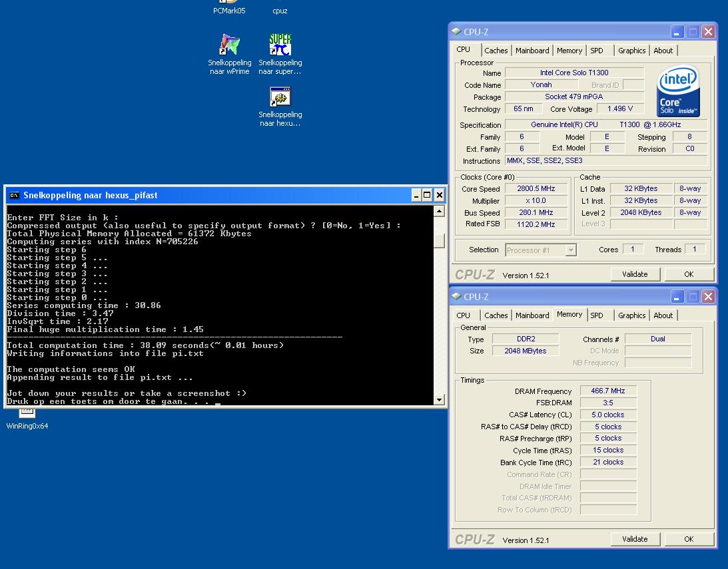Image resolution: width=728 pixels, height=569 pixels.
Task: Click the Bank Cycle Time value 21 clocks
Action: (607, 463)
